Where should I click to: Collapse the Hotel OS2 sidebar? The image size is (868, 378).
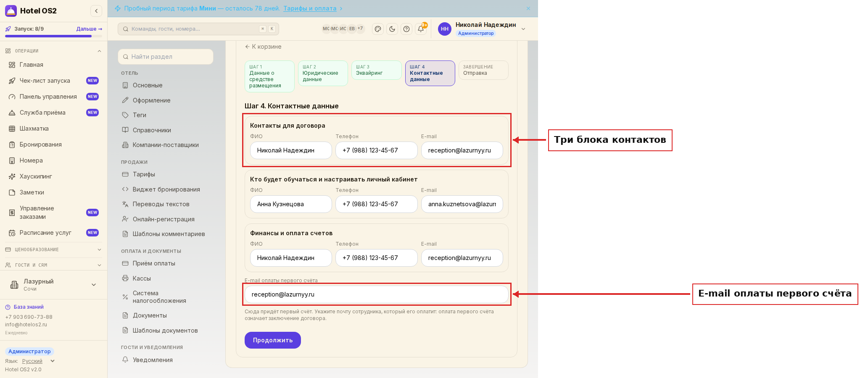pyautogui.click(x=96, y=11)
